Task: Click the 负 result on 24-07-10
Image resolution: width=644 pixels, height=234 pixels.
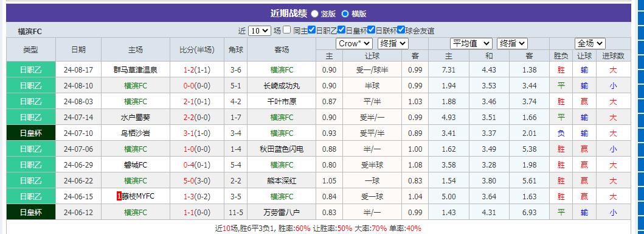Action: (x=561, y=133)
